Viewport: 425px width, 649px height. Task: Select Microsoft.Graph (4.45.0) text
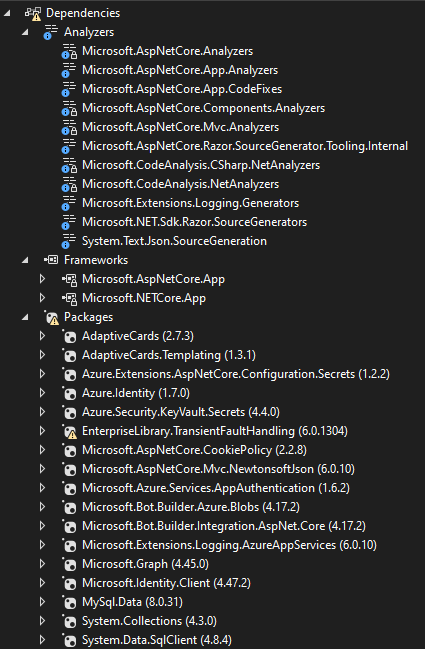[145, 565]
